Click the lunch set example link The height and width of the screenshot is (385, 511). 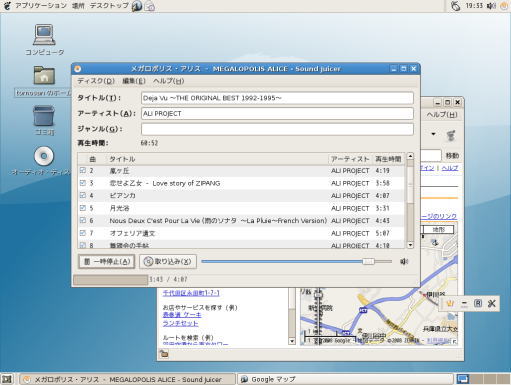pos(180,323)
